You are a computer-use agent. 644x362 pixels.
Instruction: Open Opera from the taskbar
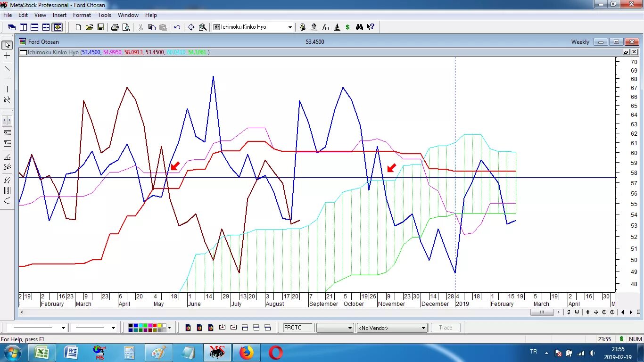275,353
